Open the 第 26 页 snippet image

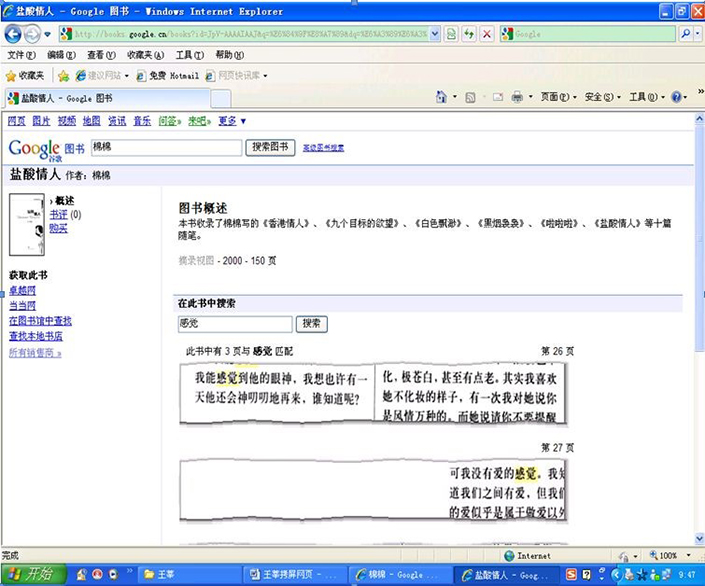click(x=373, y=393)
